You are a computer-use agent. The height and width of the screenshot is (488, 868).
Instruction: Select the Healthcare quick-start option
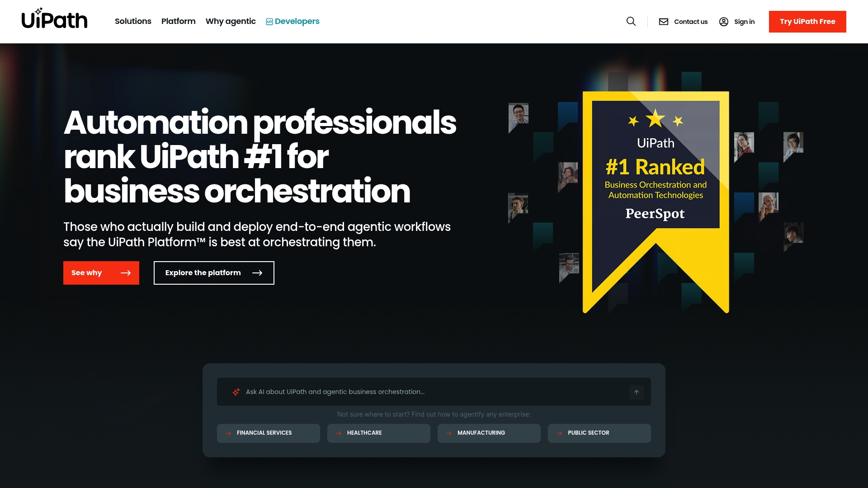[x=378, y=433]
